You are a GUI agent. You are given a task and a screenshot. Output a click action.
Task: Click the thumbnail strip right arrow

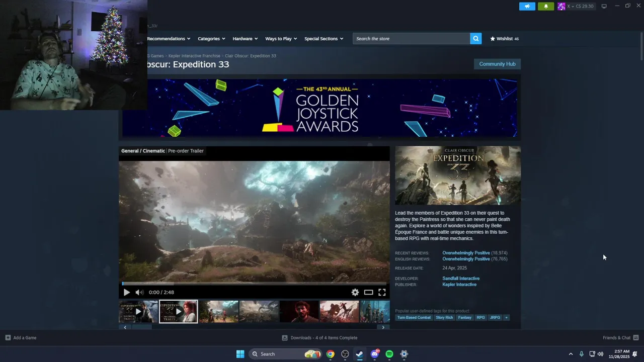(x=383, y=327)
